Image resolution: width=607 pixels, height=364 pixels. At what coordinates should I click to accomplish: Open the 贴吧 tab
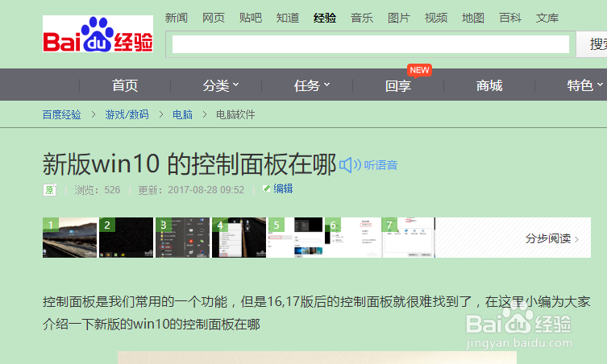pos(251,18)
